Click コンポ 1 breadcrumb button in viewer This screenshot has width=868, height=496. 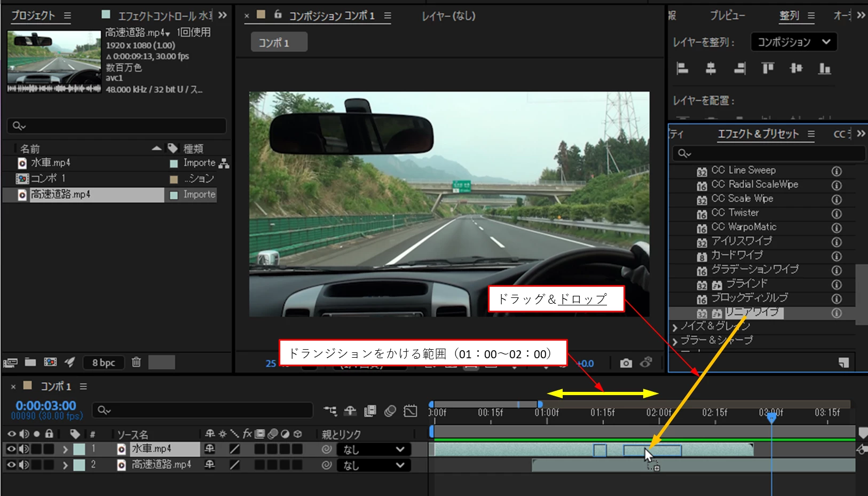pyautogui.click(x=279, y=42)
